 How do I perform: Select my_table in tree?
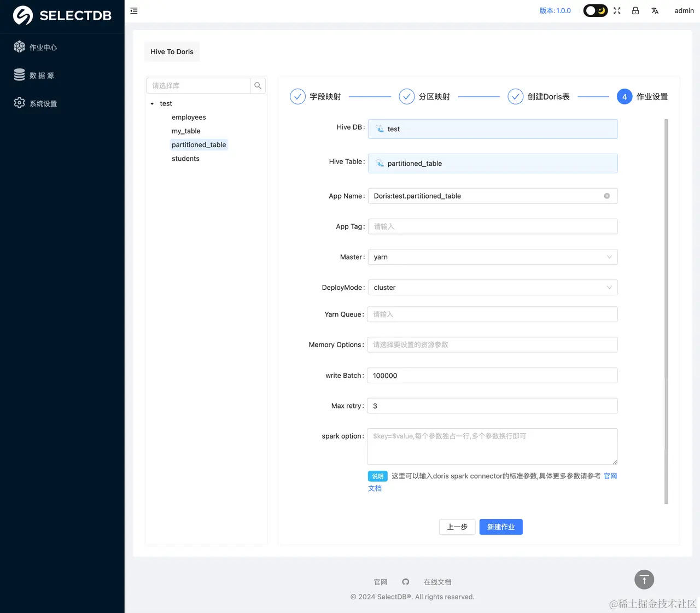click(186, 131)
